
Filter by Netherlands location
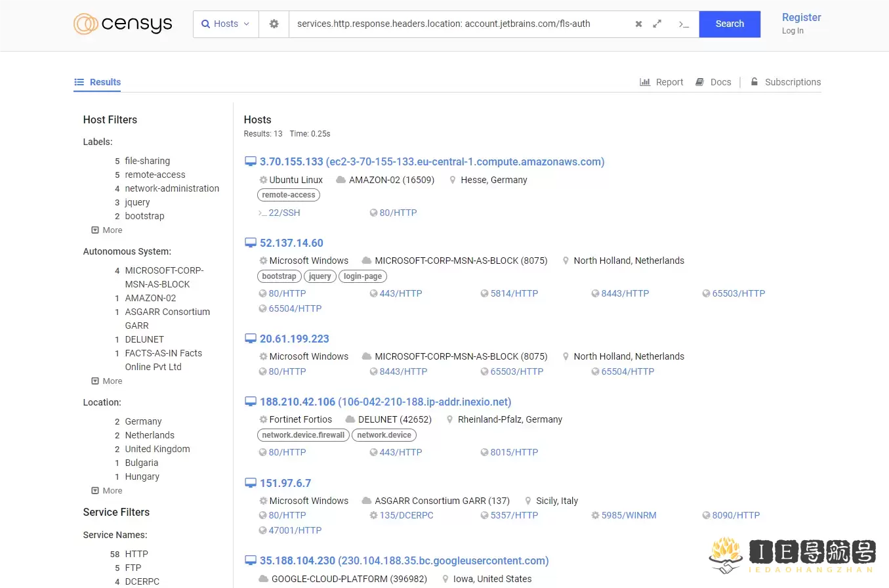click(x=150, y=435)
